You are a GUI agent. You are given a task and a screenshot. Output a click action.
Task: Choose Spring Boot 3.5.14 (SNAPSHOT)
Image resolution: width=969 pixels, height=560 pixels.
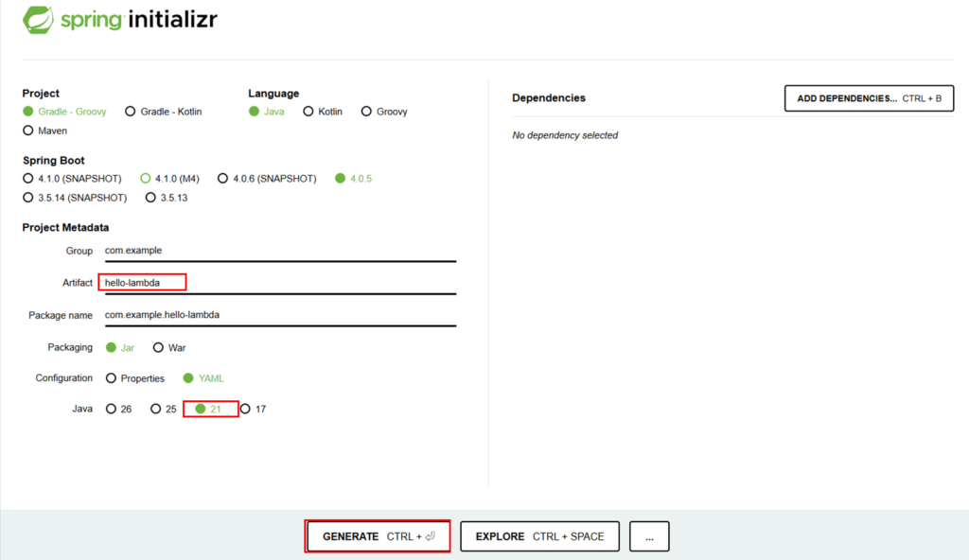28,198
